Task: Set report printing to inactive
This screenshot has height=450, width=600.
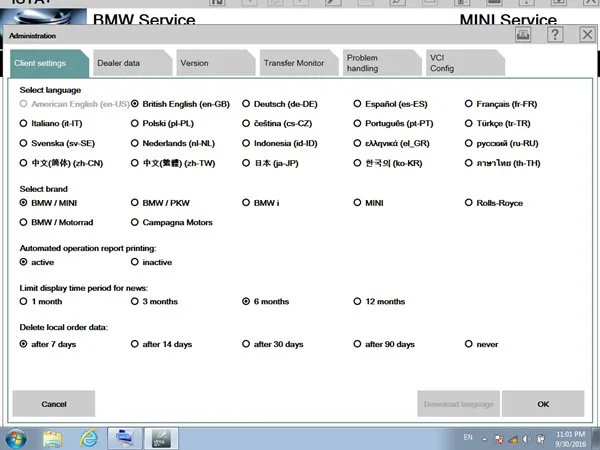Action: point(152,262)
